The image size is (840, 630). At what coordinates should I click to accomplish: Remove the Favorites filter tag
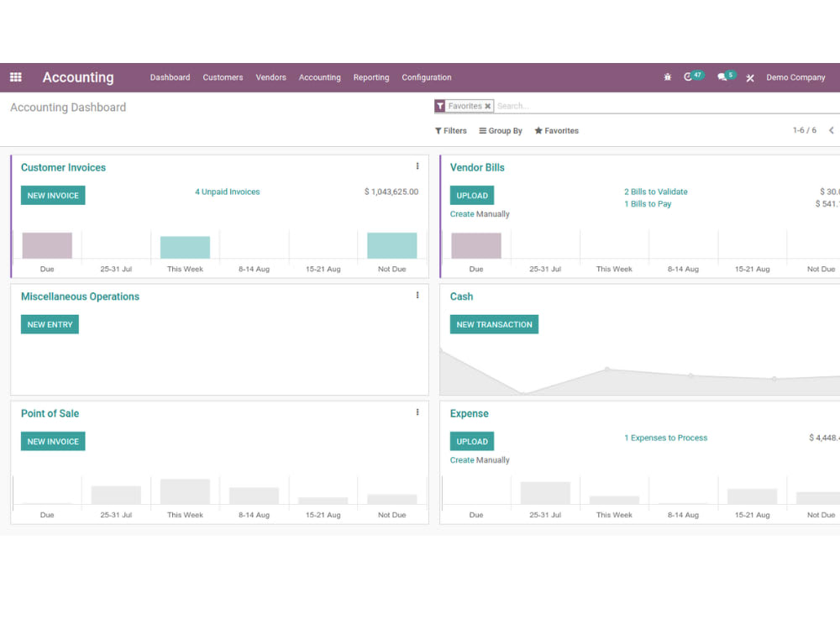coord(487,106)
